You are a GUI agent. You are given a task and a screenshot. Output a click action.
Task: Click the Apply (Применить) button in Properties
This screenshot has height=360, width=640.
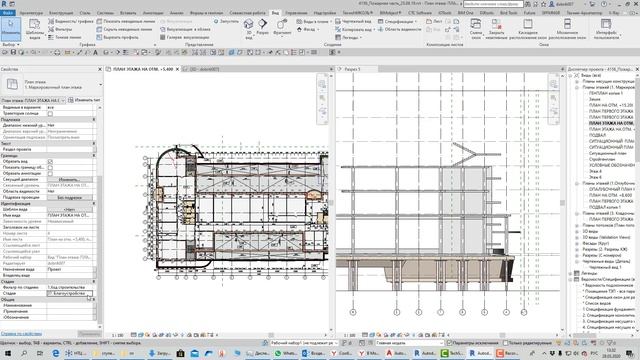(89, 334)
